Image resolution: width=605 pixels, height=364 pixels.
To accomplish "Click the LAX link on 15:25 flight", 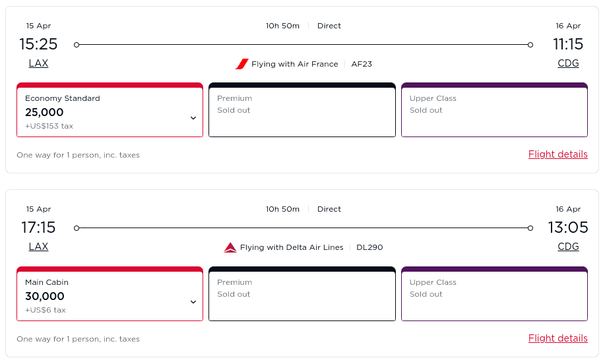I will 38,63.
